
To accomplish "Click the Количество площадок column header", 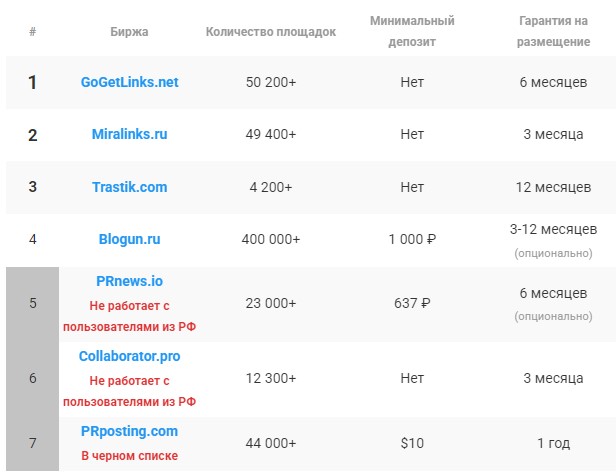I will (x=271, y=31).
